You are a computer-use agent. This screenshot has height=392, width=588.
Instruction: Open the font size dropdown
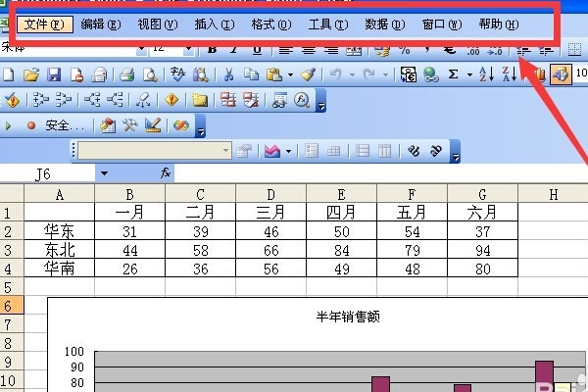(x=188, y=49)
